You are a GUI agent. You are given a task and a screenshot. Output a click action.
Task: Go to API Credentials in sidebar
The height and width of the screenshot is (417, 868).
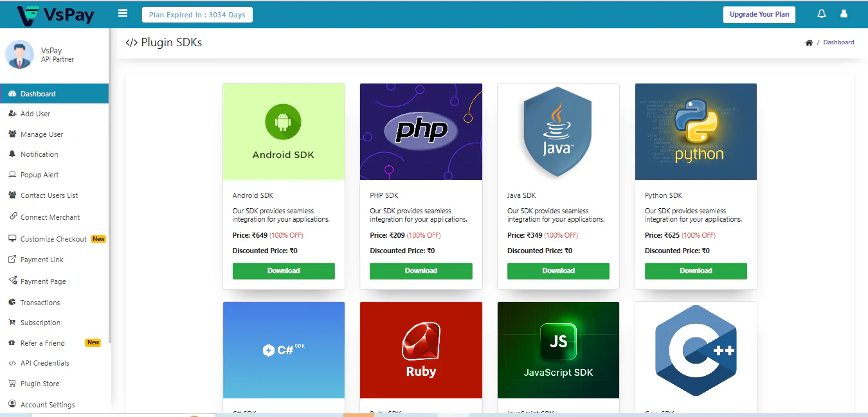(x=44, y=363)
